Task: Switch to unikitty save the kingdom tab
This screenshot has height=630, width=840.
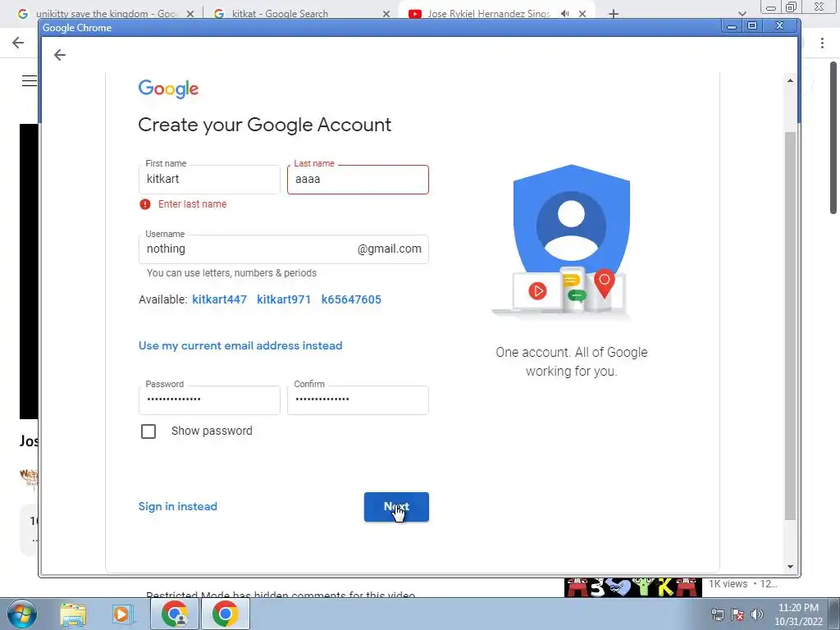Action: click(x=106, y=14)
